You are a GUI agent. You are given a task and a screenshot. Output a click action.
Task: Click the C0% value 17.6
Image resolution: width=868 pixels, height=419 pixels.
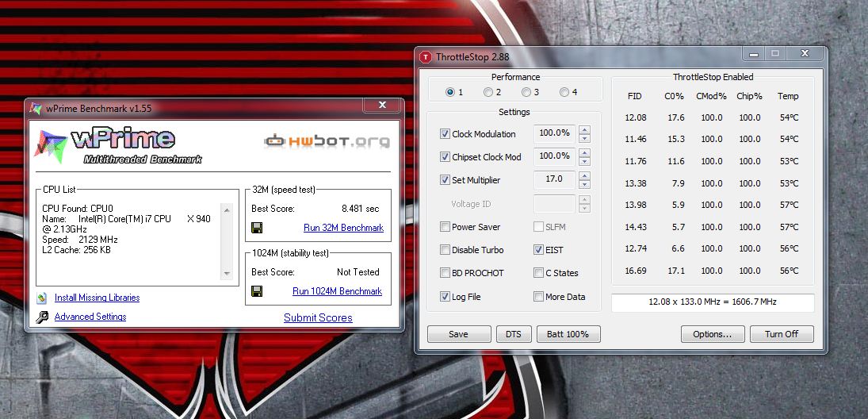click(676, 117)
